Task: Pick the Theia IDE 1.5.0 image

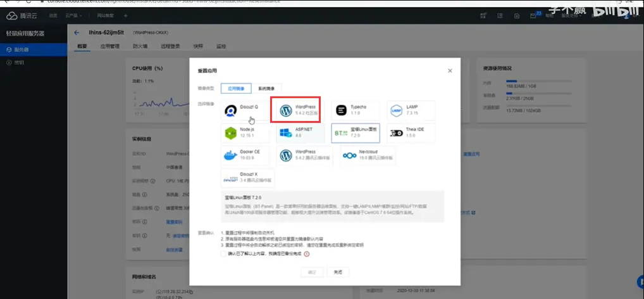Action: click(411, 133)
